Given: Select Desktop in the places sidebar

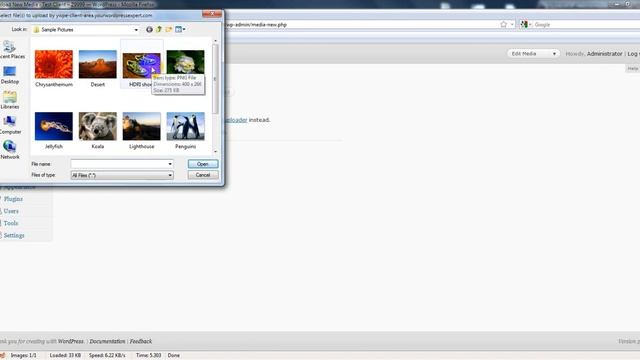Looking at the screenshot, I should tap(10, 75).
